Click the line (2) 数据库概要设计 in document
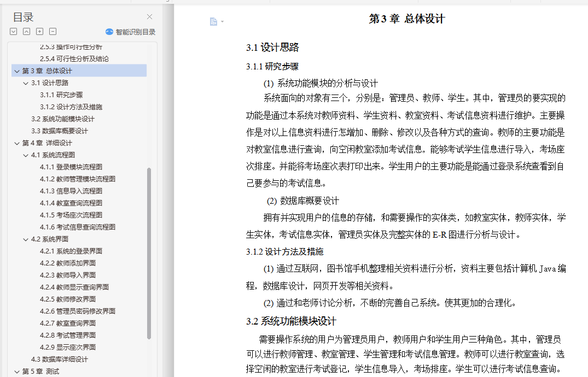 [302, 201]
